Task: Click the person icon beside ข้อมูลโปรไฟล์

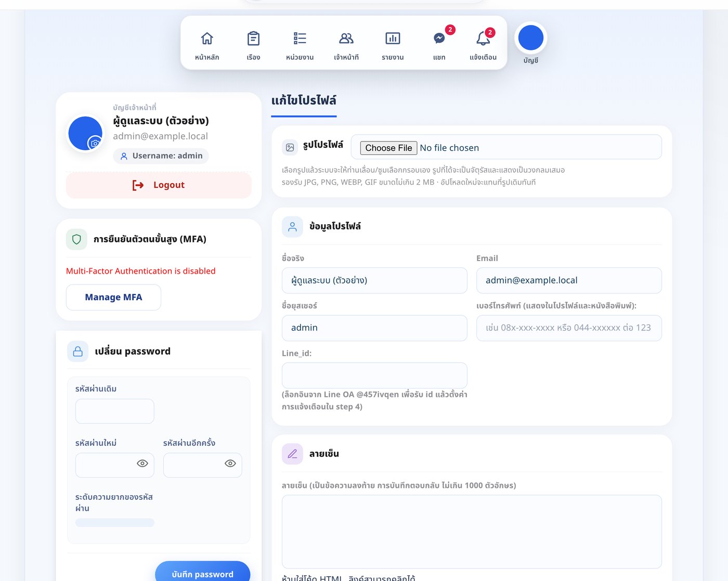Action: 292,227
